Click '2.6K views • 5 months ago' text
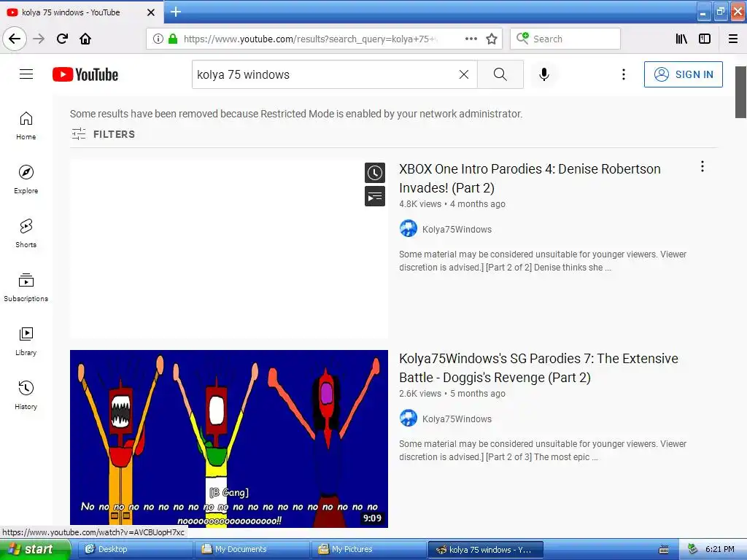 [452, 393]
